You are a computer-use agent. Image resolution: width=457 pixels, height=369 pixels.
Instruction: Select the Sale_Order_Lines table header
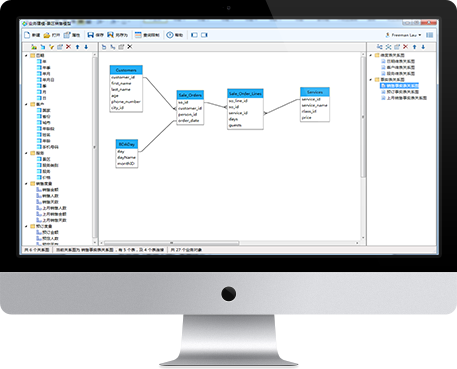tap(245, 94)
